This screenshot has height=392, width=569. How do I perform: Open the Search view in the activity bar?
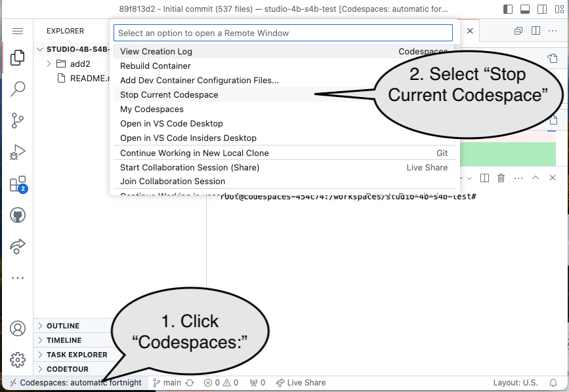tap(18, 88)
